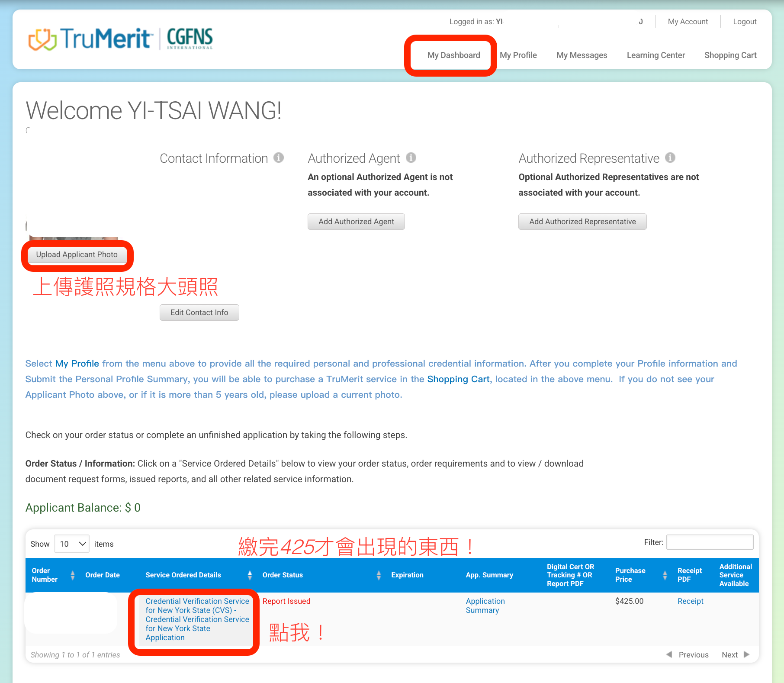This screenshot has width=784, height=683.
Task: Go to My Profile menu
Action: click(518, 55)
